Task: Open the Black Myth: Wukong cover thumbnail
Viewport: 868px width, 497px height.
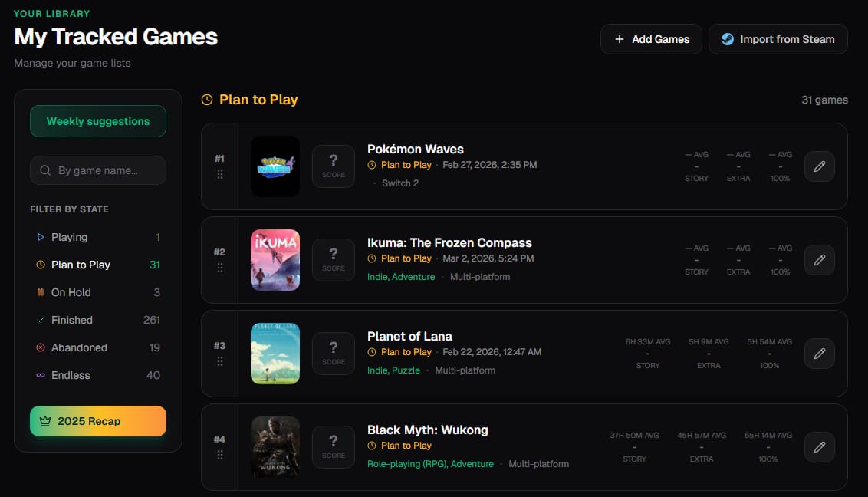Action: tap(275, 446)
